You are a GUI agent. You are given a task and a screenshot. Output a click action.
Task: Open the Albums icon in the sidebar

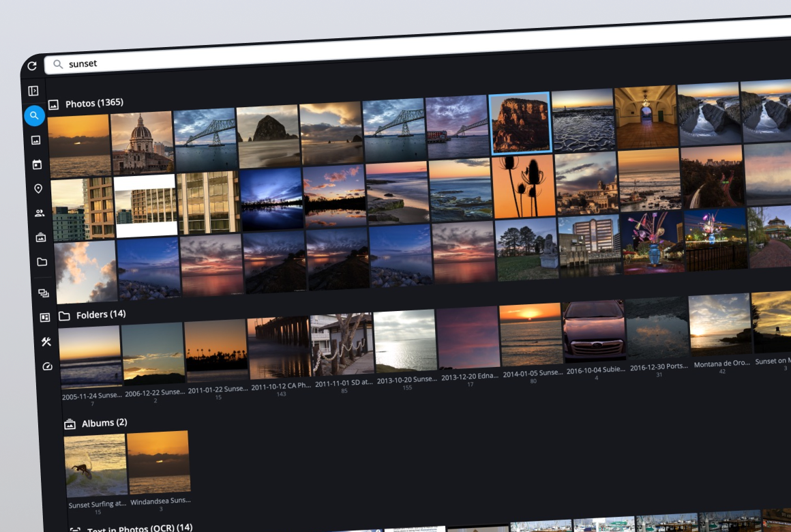pos(41,237)
